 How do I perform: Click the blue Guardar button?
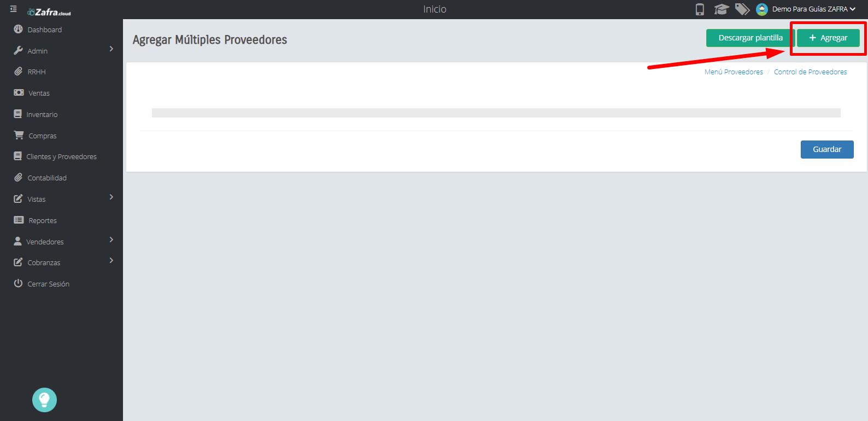tap(827, 149)
